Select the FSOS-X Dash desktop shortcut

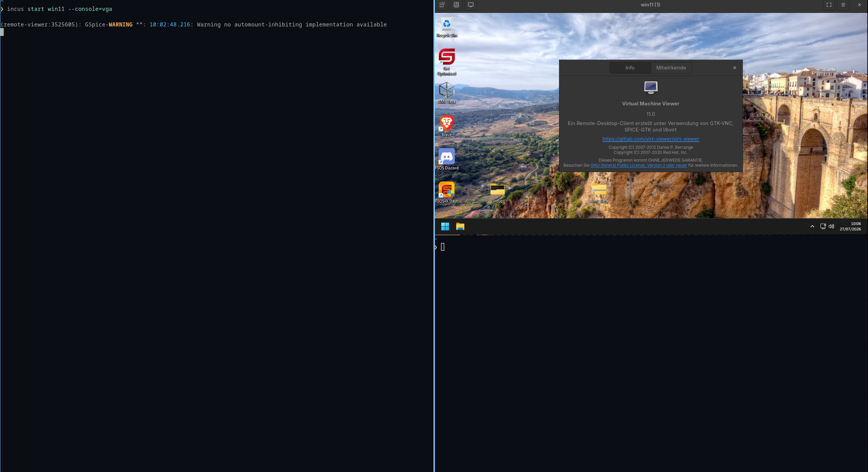(447, 192)
